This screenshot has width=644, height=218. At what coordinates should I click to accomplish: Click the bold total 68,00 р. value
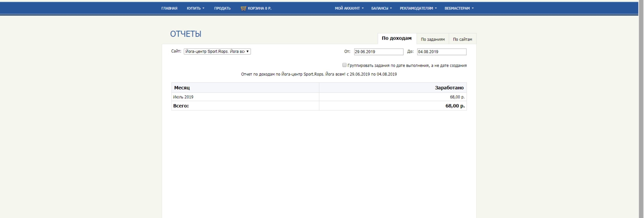pos(455,106)
